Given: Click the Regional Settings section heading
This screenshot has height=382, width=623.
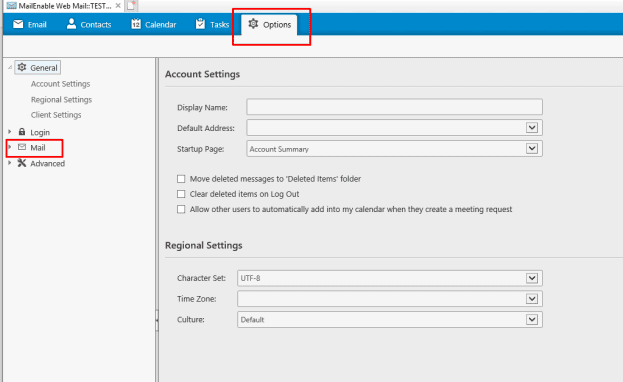Looking at the screenshot, I should click(x=203, y=245).
